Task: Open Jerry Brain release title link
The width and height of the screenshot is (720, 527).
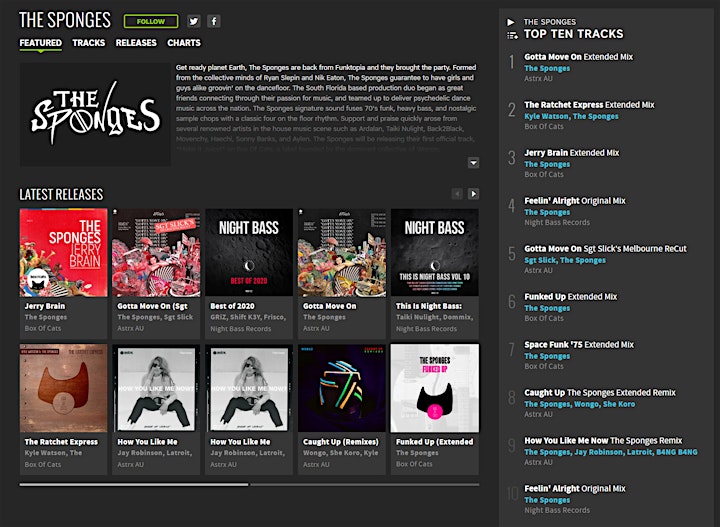Action: [x=45, y=306]
